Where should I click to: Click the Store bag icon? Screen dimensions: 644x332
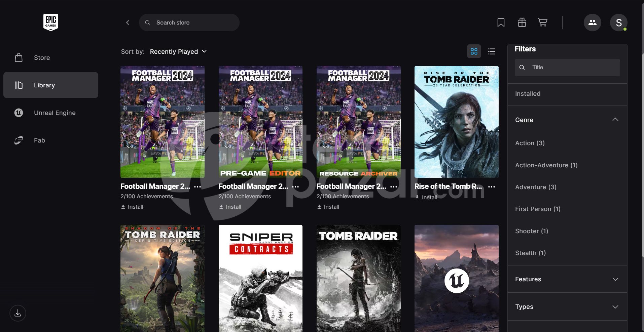19,57
